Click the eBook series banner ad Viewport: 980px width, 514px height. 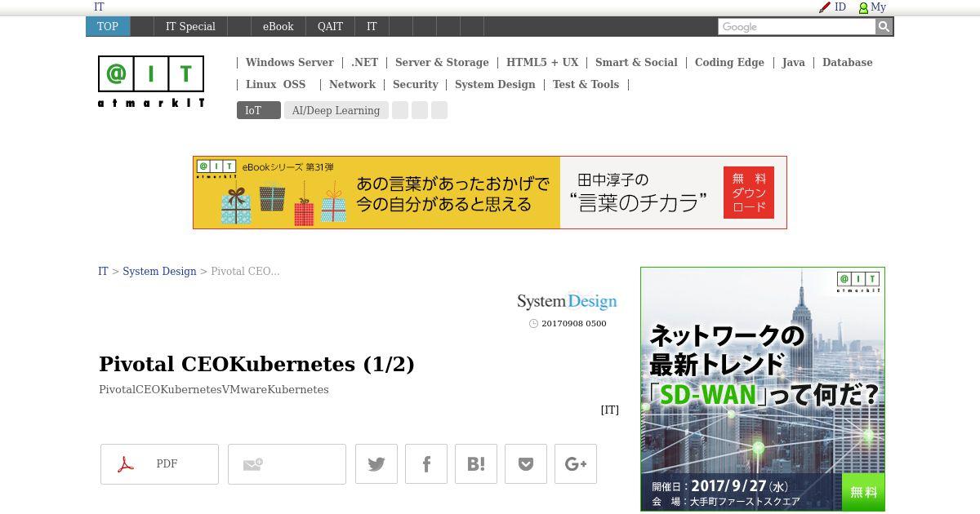click(x=490, y=193)
